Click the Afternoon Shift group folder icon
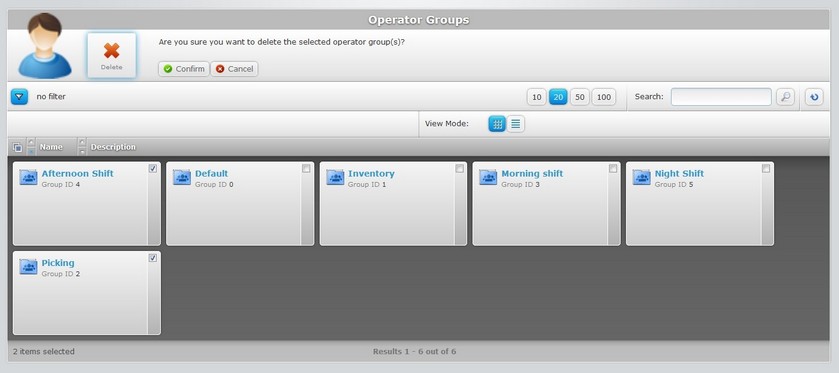The image size is (839, 373). click(28, 177)
